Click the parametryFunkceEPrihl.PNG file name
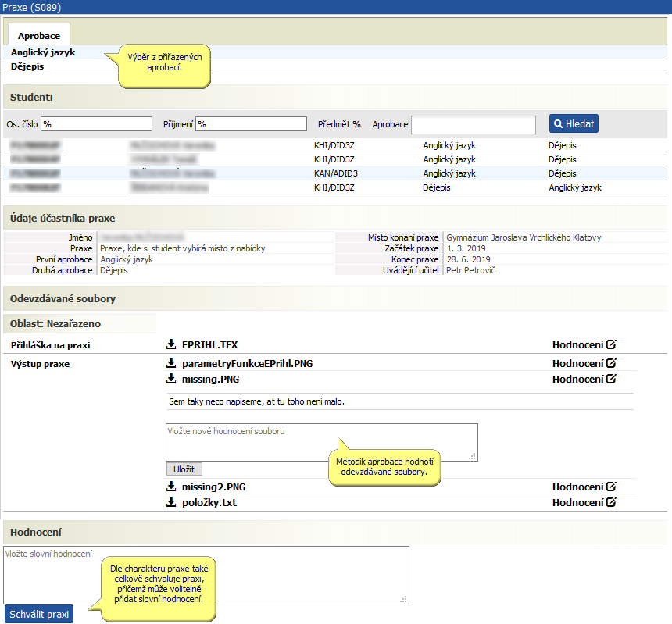The height and width of the screenshot is (624, 672). (x=247, y=364)
